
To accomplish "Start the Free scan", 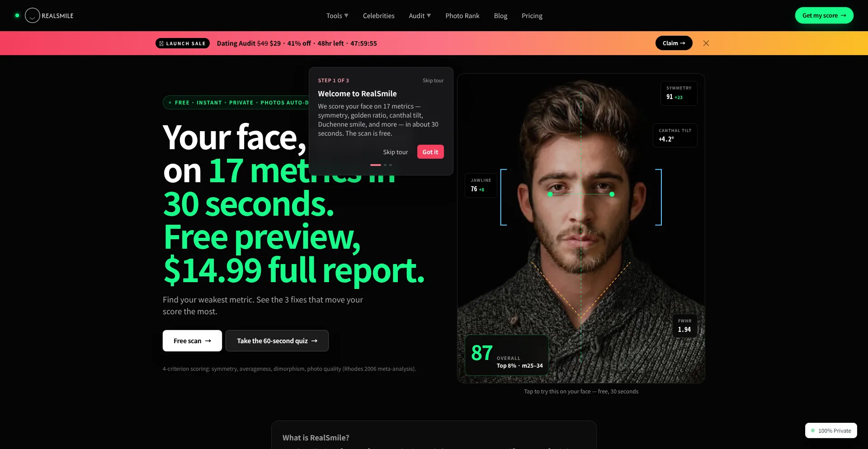I will tap(192, 340).
